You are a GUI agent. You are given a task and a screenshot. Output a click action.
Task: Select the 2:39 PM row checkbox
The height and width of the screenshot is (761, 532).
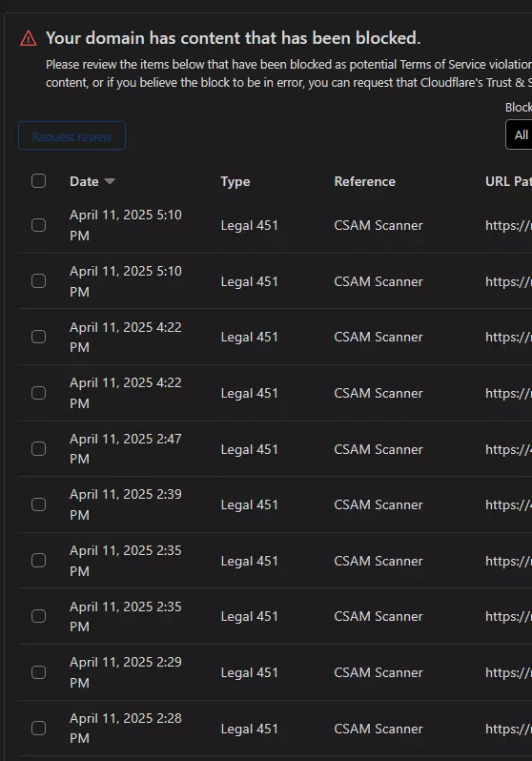[x=39, y=504]
